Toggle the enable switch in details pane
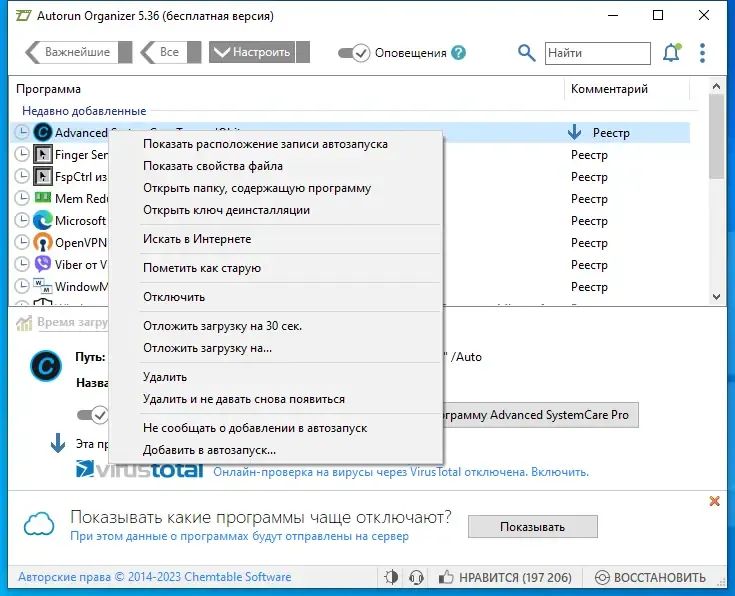The width and height of the screenshot is (735, 596). (x=93, y=415)
